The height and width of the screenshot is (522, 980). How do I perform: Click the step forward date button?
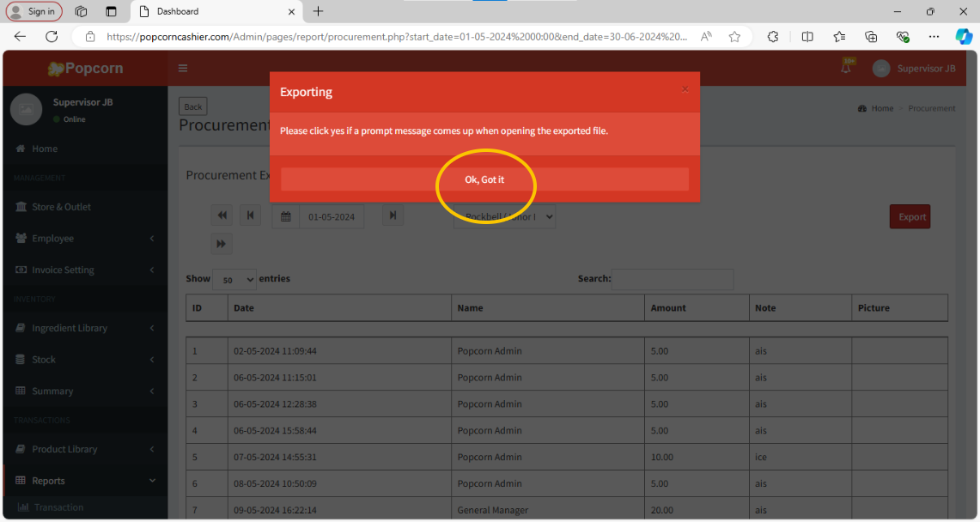[x=393, y=215]
